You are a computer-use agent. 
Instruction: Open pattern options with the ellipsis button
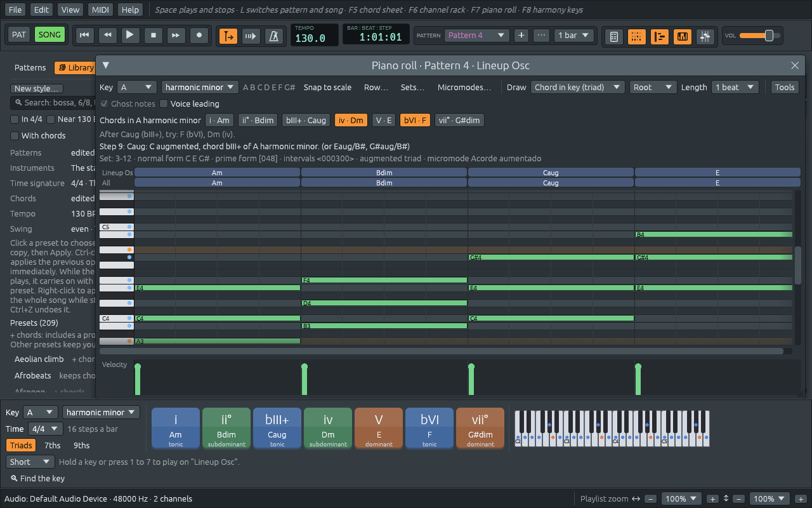[541, 36]
